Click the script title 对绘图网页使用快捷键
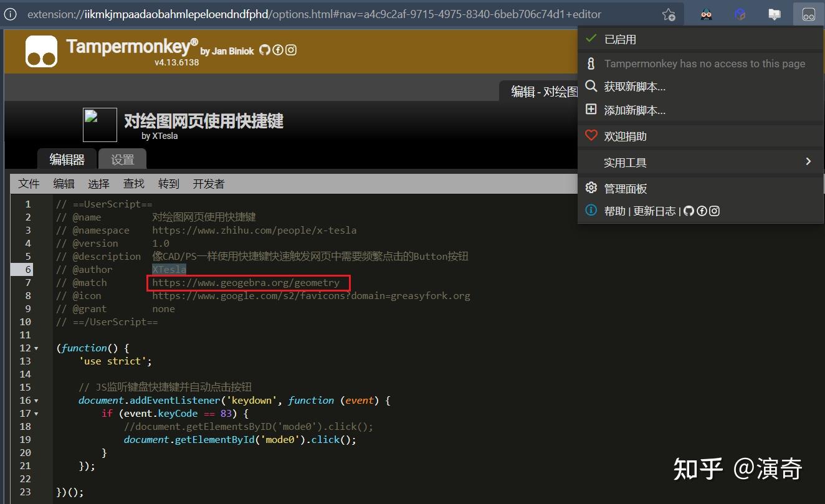This screenshot has height=504, width=825. [203, 121]
